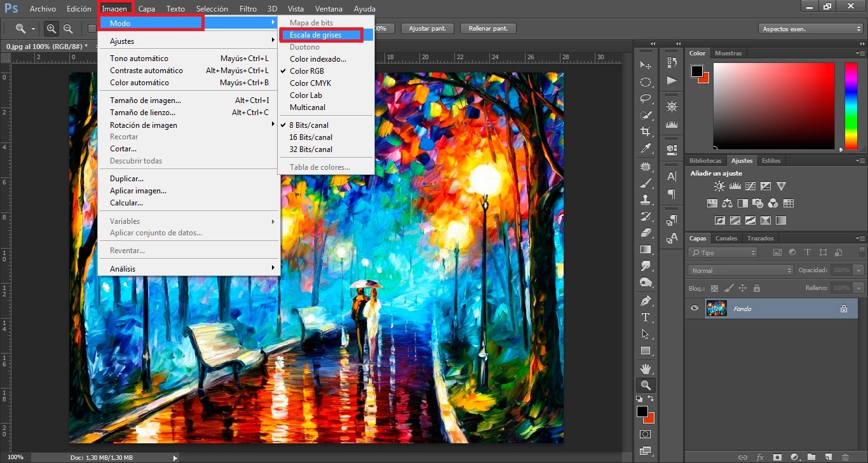868x463 pixels.
Task: Delete layer with trash icon
Action: (845, 457)
